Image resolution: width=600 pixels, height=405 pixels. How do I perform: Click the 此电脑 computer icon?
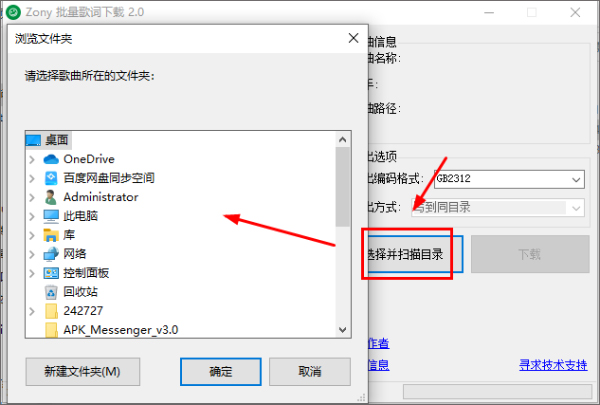pyautogui.click(x=51, y=216)
